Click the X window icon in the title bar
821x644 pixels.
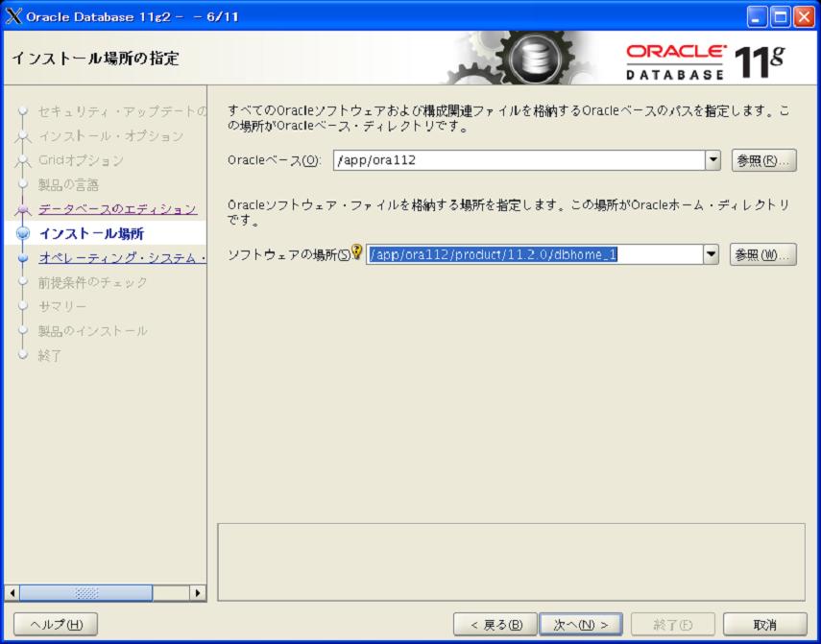tap(13, 16)
